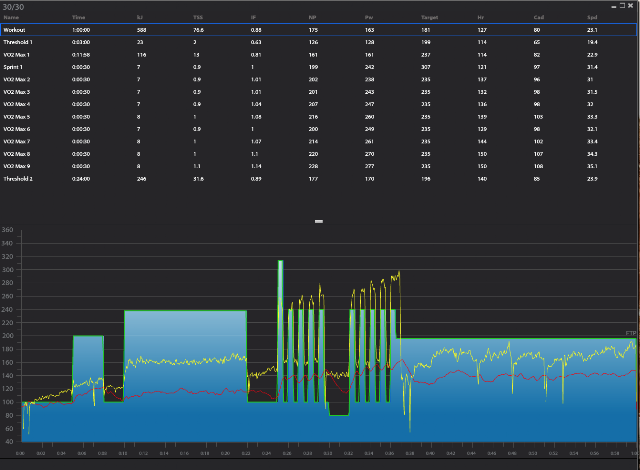Select the Threshold 2 interval row
Image resolution: width=640 pixels, height=470 pixels.
tap(318, 179)
